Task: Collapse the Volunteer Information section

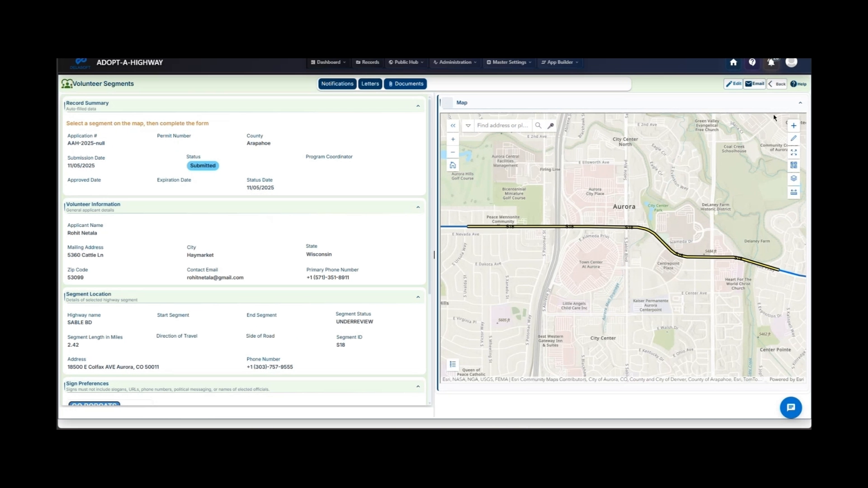Action: click(418, 206)
